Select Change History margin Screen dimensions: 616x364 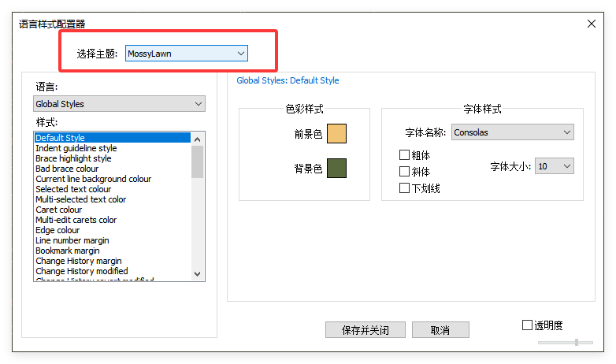click(113, 261)
